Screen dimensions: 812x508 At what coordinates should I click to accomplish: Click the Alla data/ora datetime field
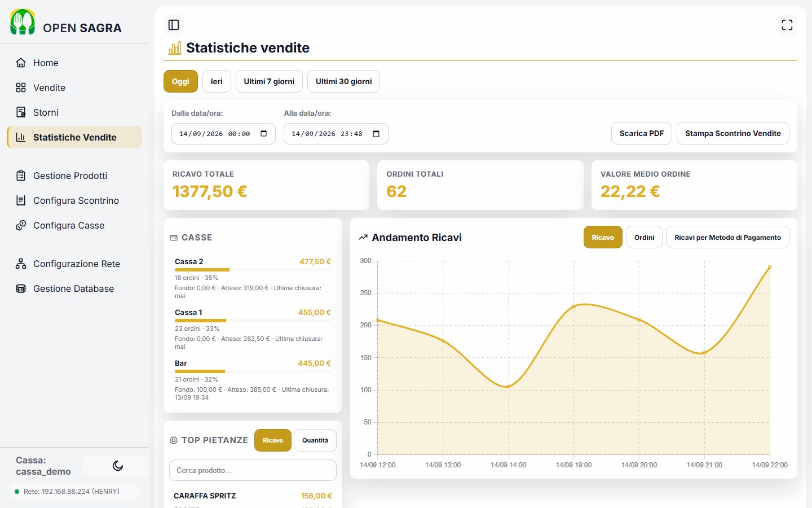[336, 134]
